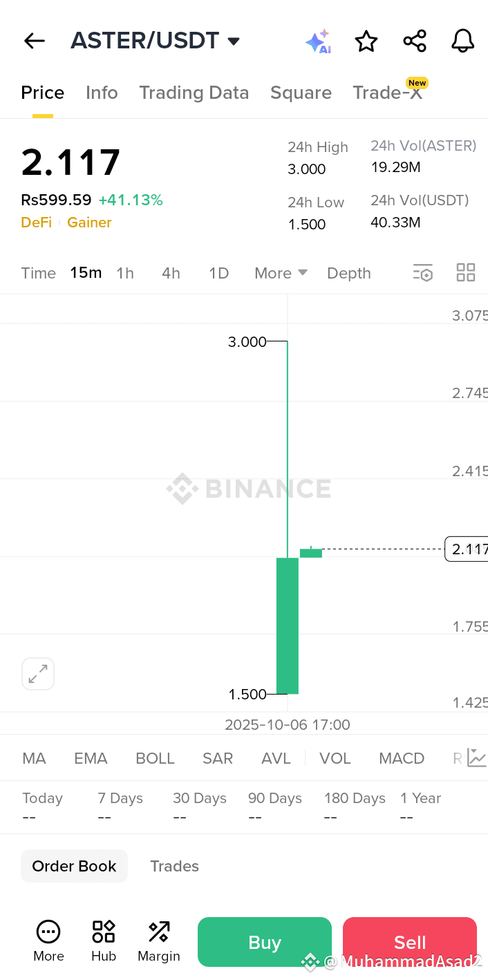488x980 pixels.
Task: Select the 1h timeframe
Action: [x=125, y=273]
